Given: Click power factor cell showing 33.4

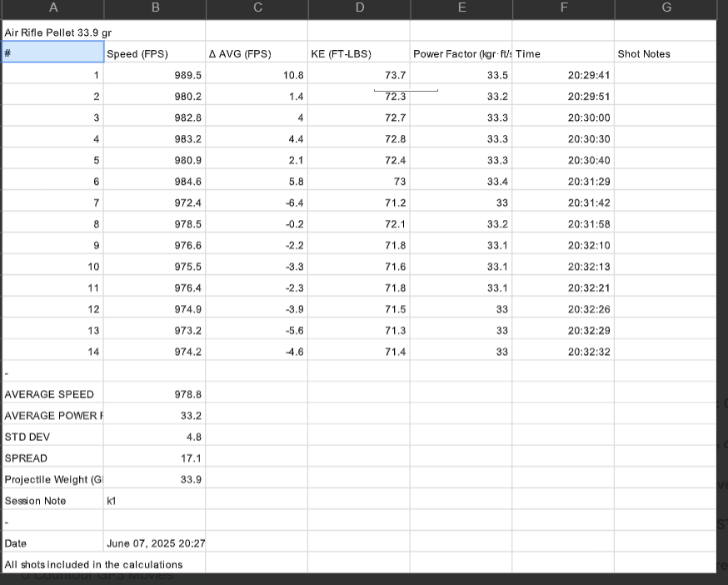Looking at the screenshot, I should coord(461,181).
